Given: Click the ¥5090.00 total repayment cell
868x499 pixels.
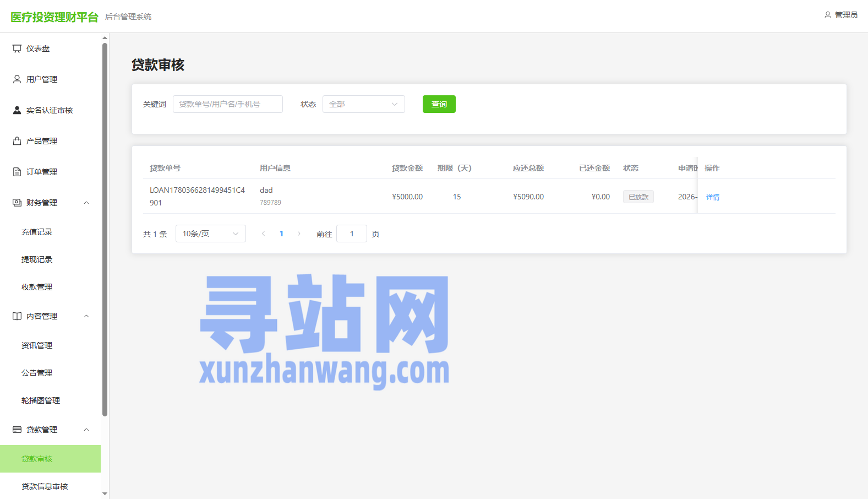Looking at the screenshot, I should tap(528, 197).
